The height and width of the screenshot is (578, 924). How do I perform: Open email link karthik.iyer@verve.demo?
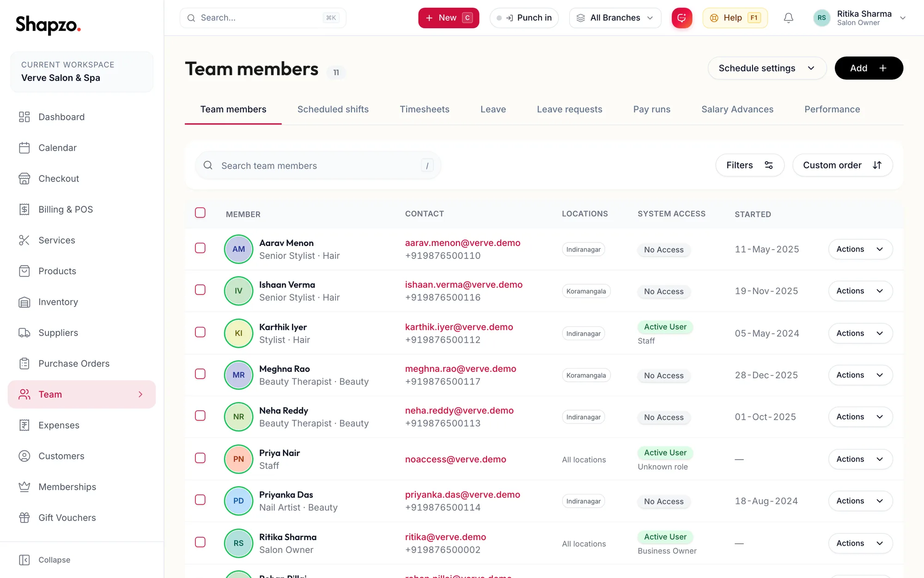pos(459,327)
